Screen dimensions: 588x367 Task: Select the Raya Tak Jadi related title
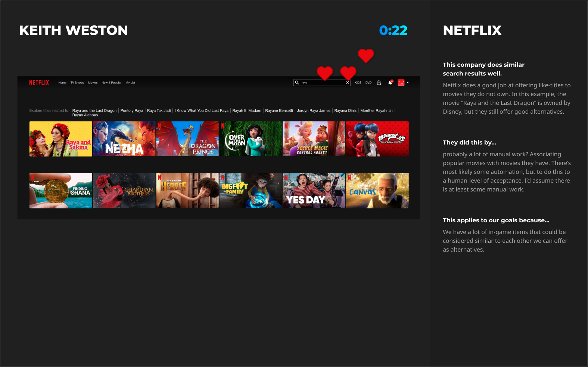click(159, 111)
